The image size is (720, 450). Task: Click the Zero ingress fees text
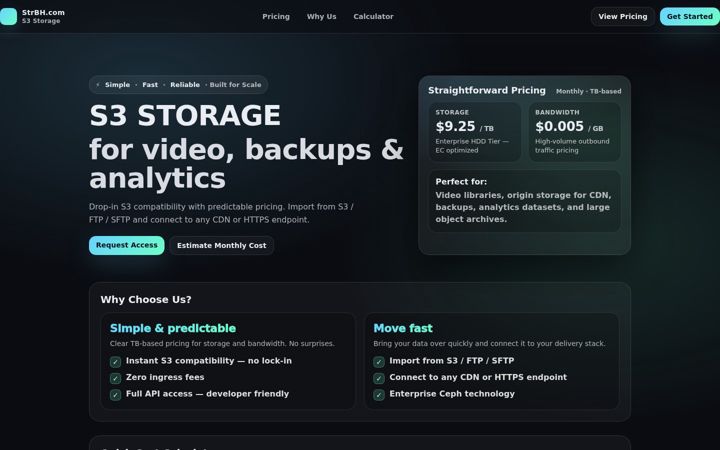point(165,377)
